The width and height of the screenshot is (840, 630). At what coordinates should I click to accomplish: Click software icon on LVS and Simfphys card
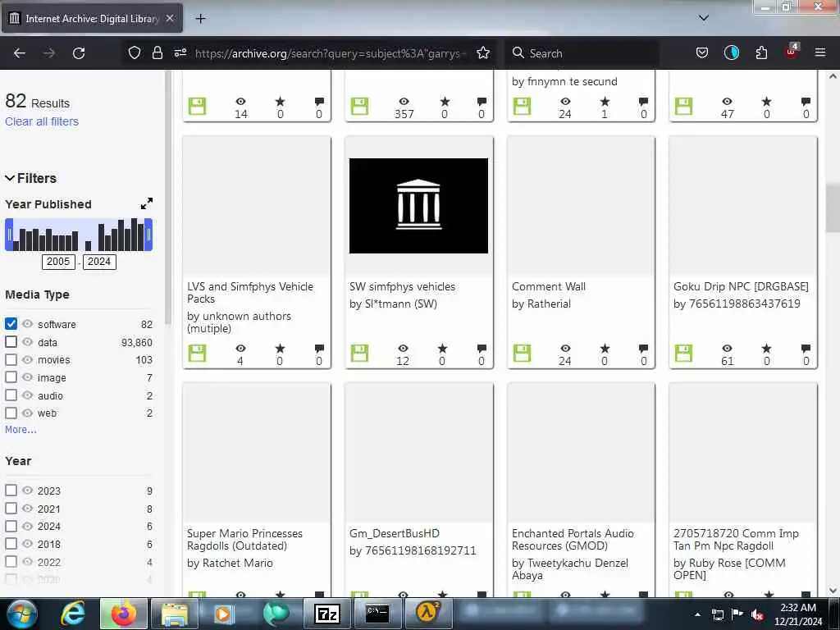click(197, 353)
